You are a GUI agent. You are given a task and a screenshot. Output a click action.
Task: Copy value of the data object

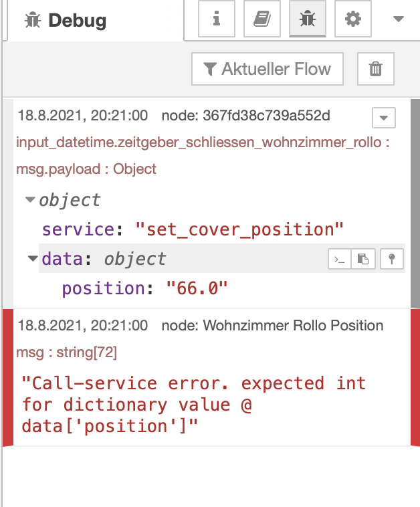point(364,259)
